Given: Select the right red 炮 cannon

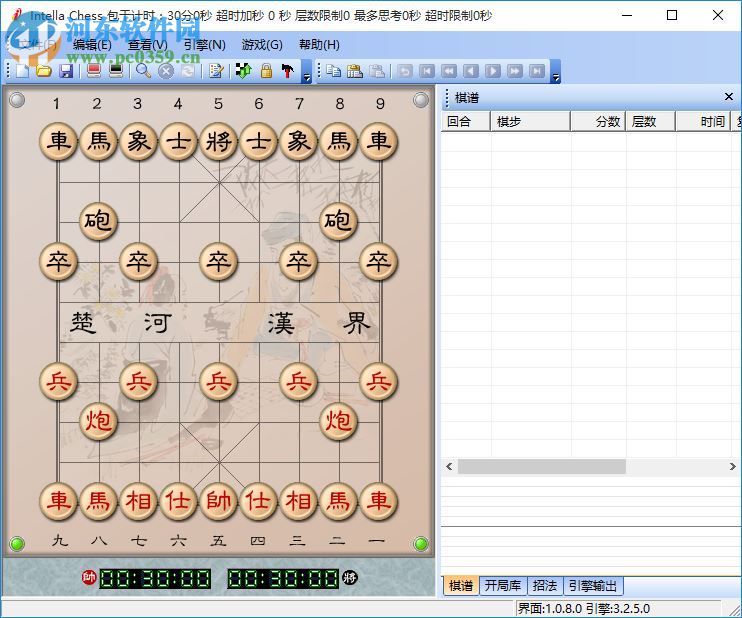Looking at the screenshot, I should pyautogui.click(x=338, y=421).
